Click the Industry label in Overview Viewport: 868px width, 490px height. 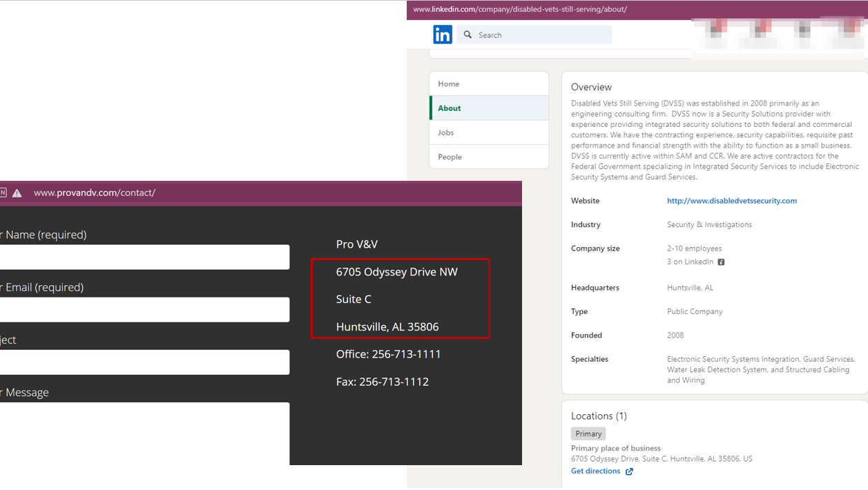(x=586, y=224)
